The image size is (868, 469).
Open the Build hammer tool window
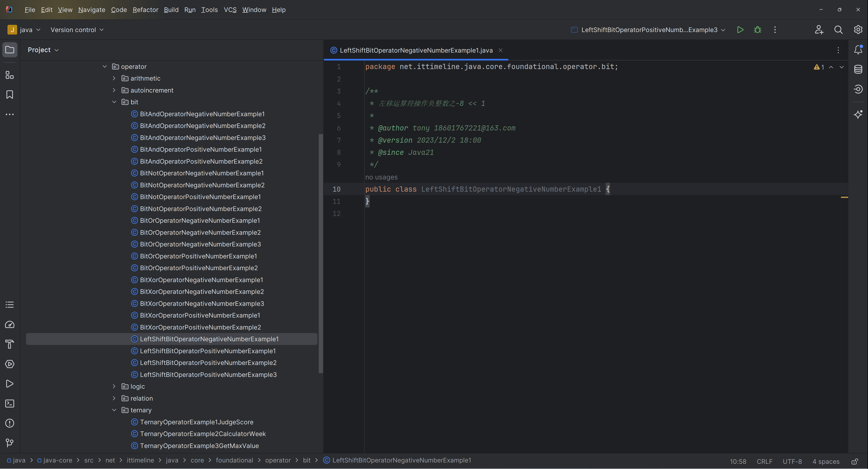(10, 344)
